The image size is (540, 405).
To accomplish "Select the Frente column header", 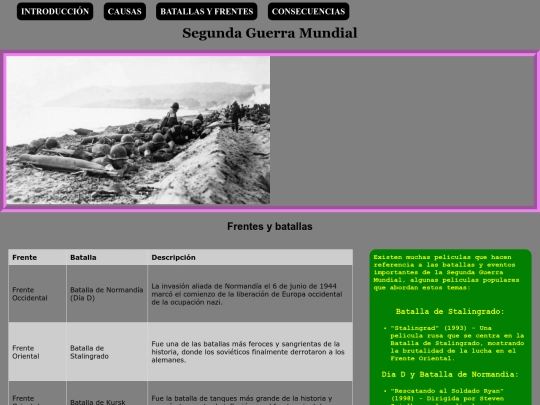I will [x=37, y=257].
